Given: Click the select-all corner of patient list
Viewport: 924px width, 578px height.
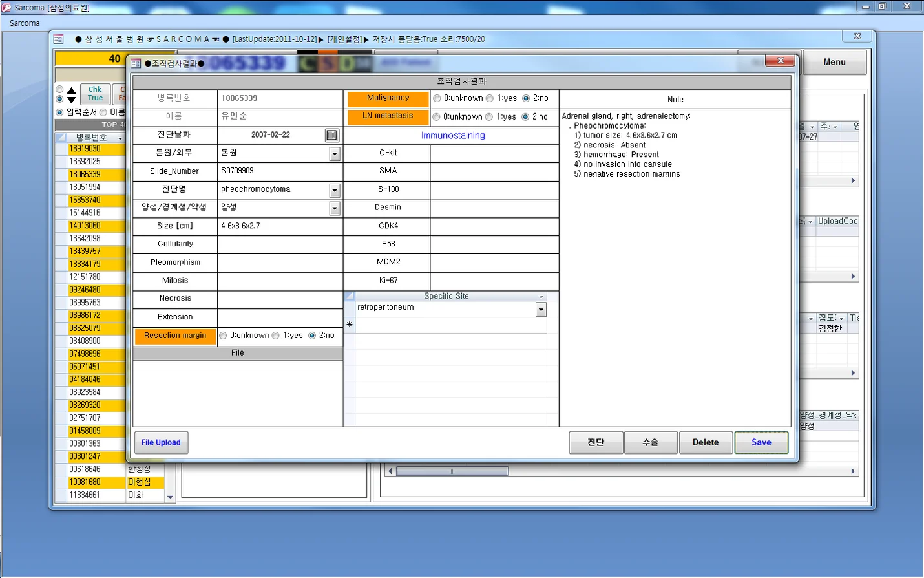Looking at the screenshot, I should pyautogui.click(x=61, y=138).
